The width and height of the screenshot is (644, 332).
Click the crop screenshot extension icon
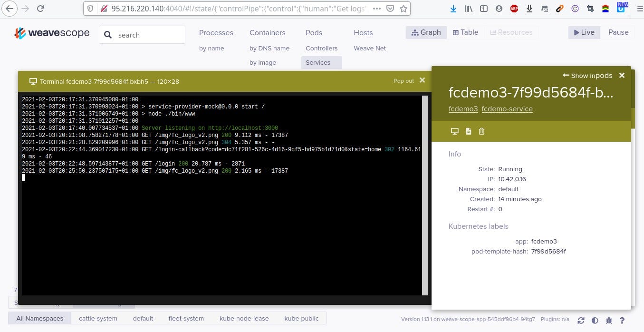tap(590, 8)
